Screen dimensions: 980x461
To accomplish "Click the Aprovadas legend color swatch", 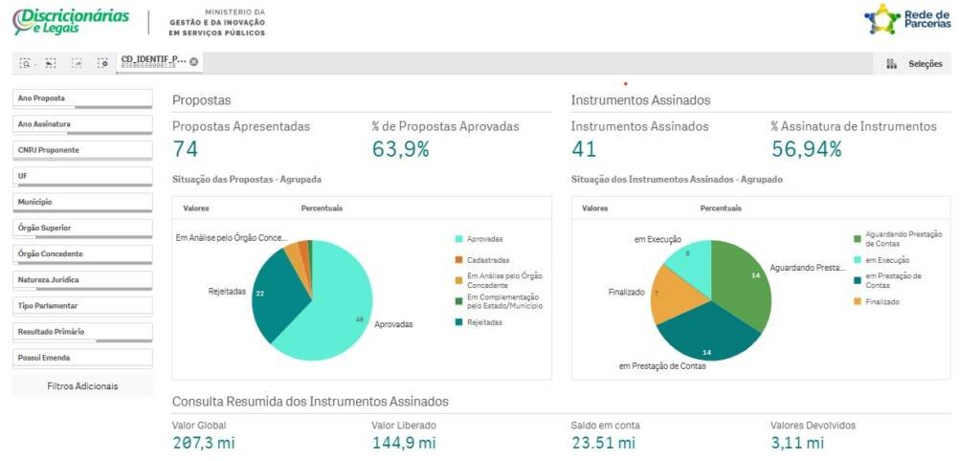I will coord(459,239).
